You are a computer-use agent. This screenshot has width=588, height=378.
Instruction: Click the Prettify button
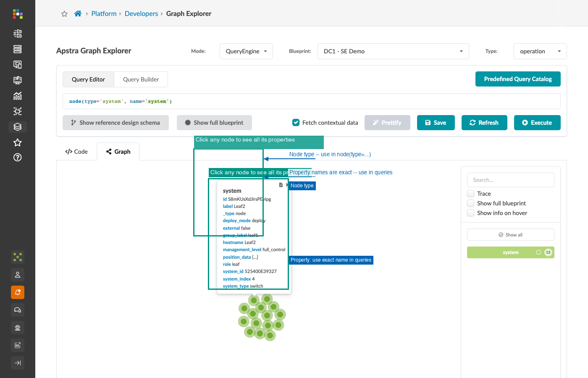tap(387, 123)
